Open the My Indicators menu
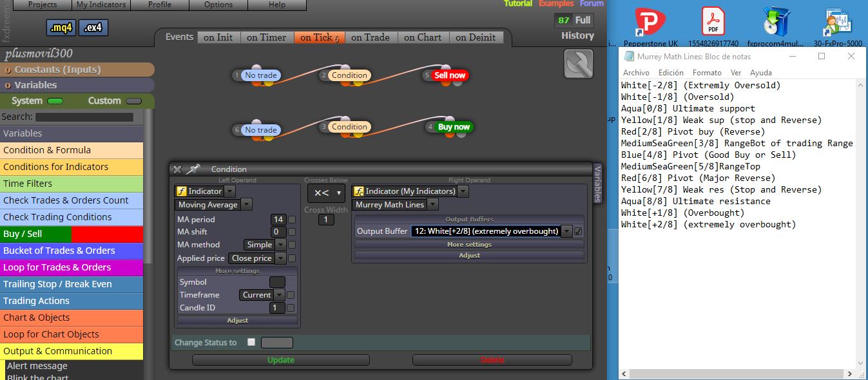 click(102, 5)
